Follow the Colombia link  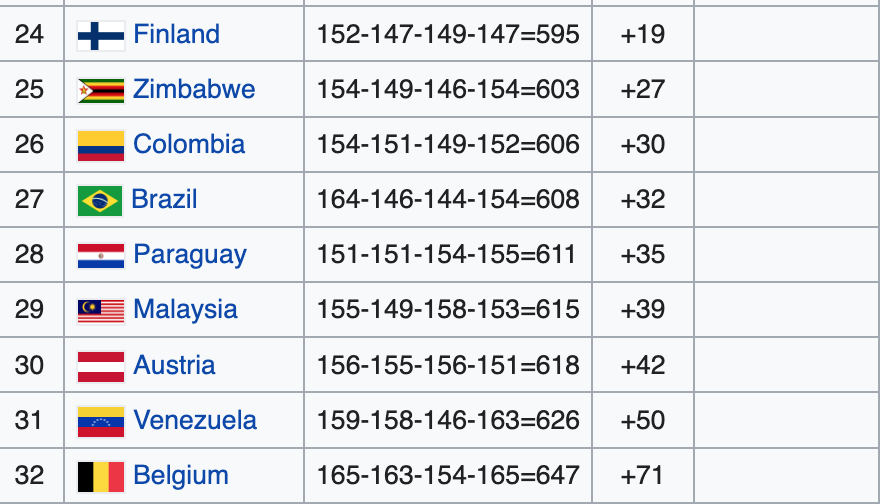pyautogui.click(x=189, y=145)
